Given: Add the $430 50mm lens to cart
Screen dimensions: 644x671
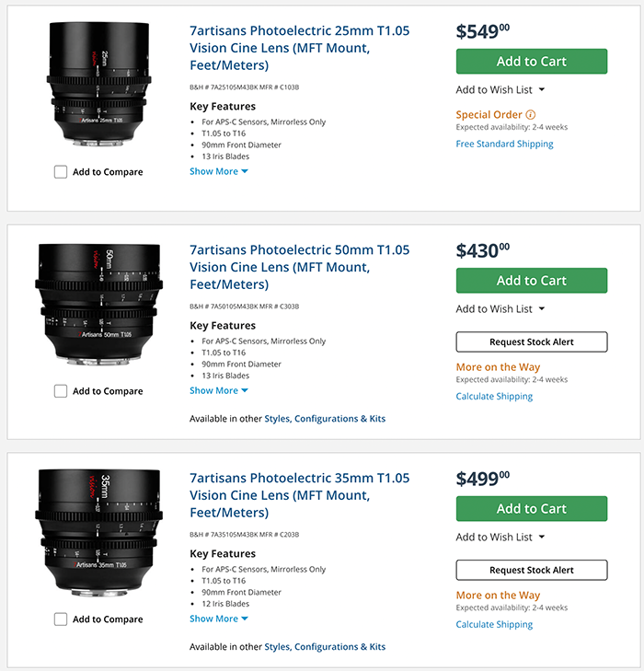Looking at the screenshot, I should (532, 281).
